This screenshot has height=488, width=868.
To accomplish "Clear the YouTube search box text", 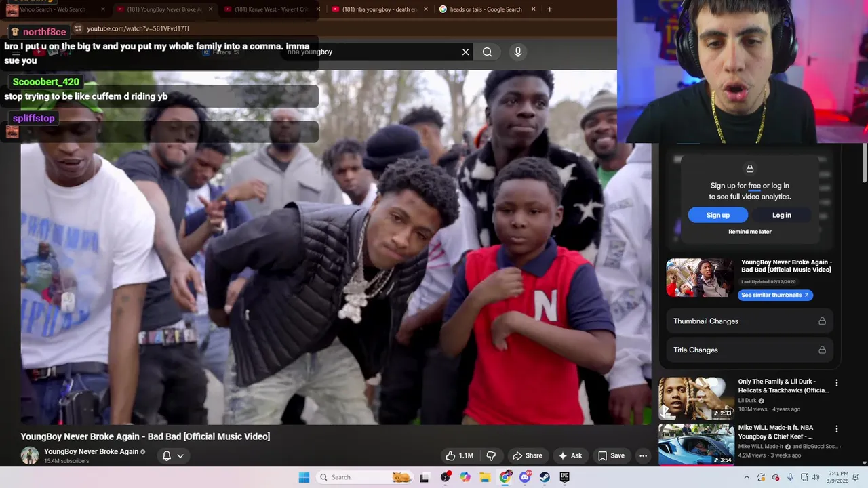I will (x=465, y=52).
